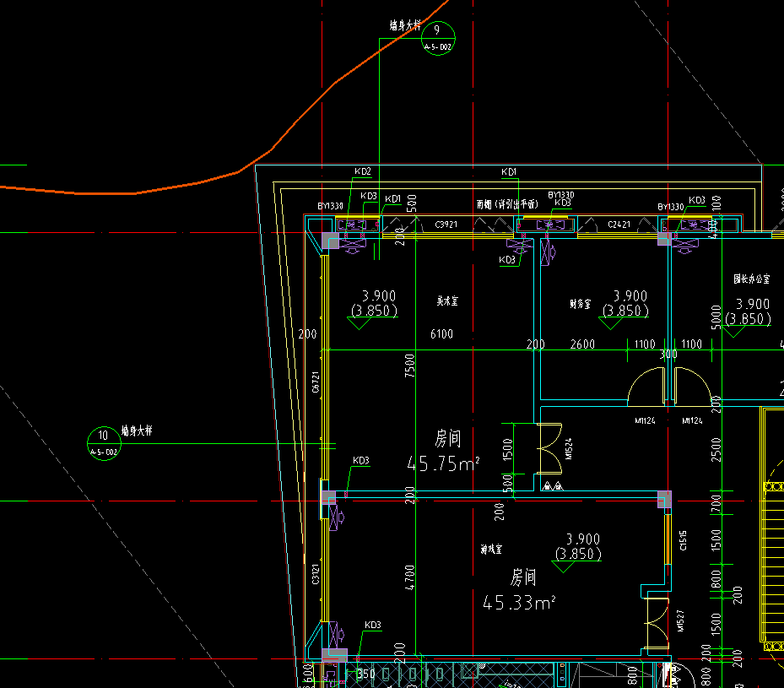The height and width of the screenshot is (688, 784).
Task: Click 墙身大样 text beside marker 9
Action: (405, 25)
